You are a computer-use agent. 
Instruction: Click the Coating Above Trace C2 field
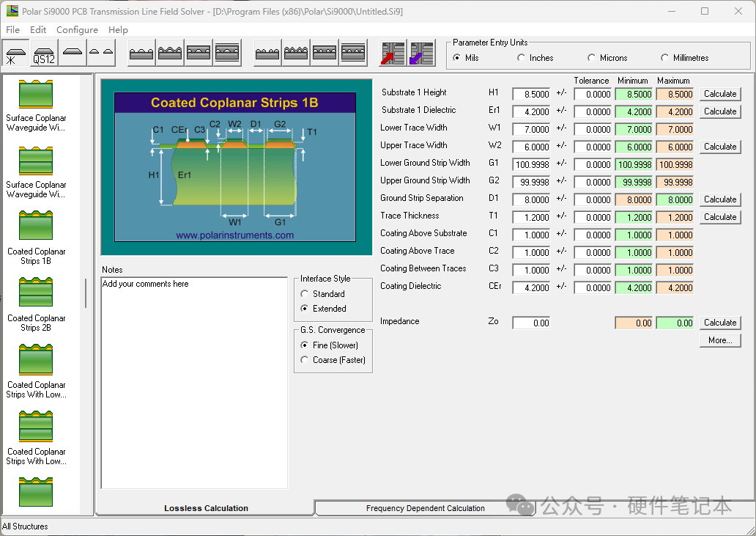(x=531, y=252)
